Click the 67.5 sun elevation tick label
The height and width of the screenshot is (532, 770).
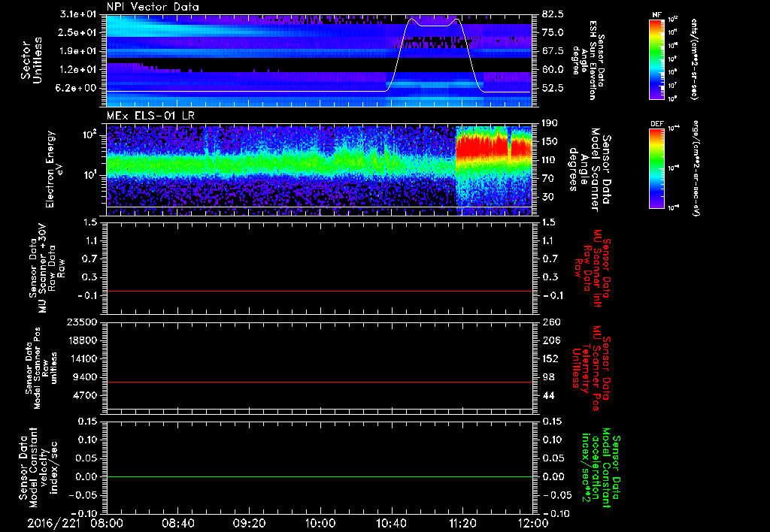pyautogui.click(x=553, y=51)
